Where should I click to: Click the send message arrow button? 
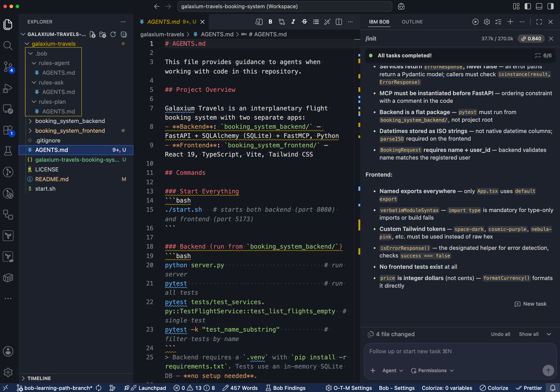[x=548, y=370]
